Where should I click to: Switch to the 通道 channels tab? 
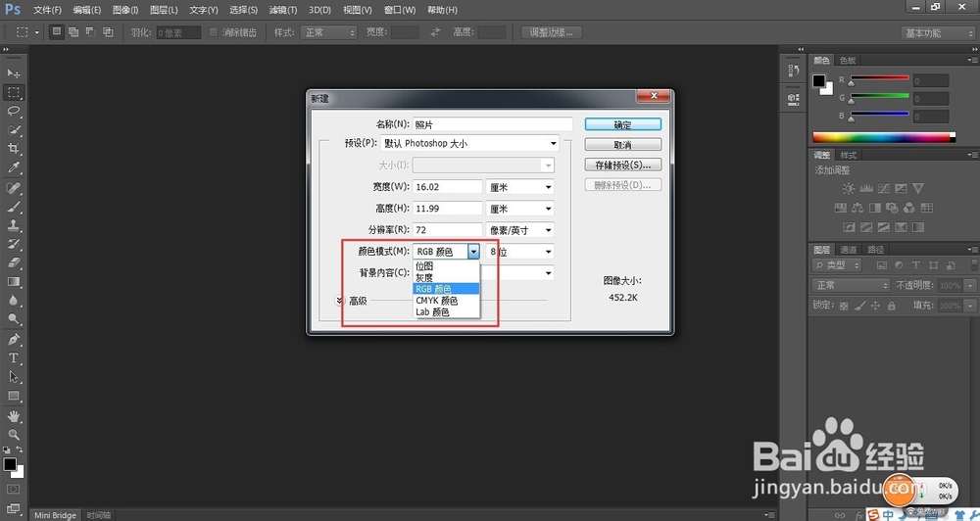pyautogui.click(x=848, y=250)
